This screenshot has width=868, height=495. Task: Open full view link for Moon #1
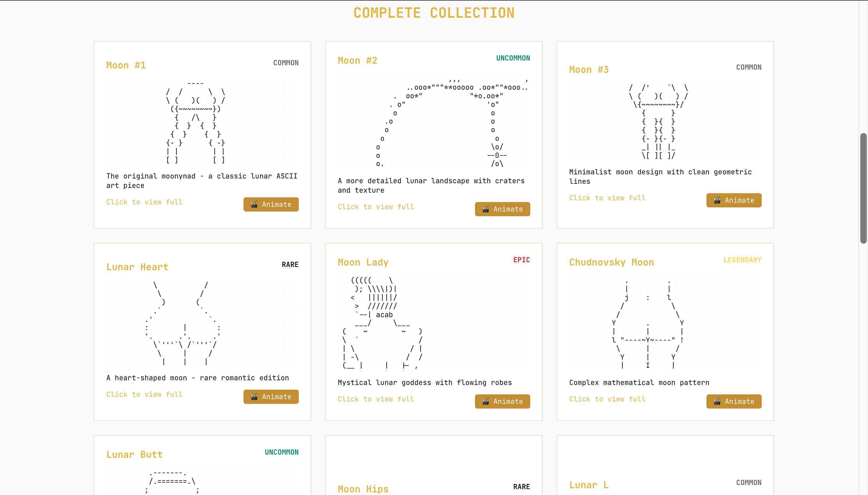(x=144, y=202)
